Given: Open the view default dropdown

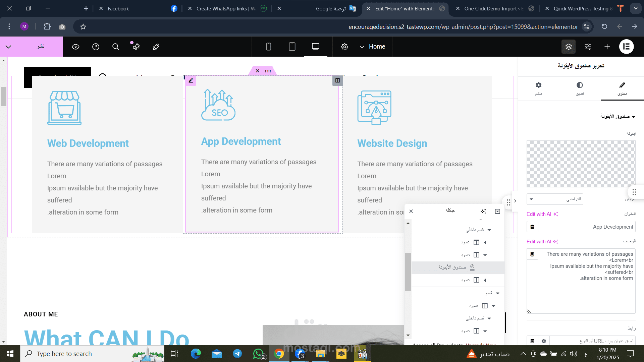Looking at the screenshot, I should 555,199.
